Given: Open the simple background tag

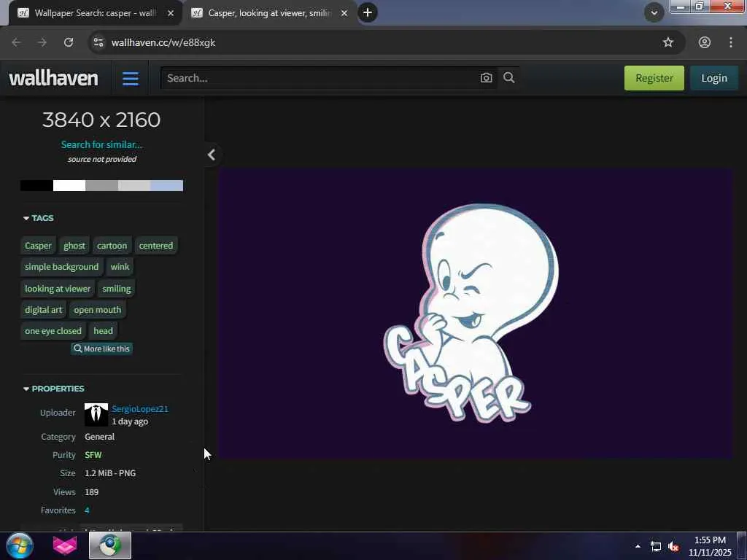Looking at the screenshot, I should pyautogui.click(x=61, y=267).
